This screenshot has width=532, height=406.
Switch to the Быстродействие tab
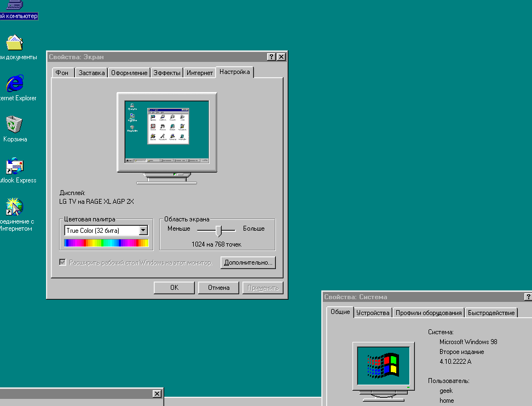pyautogui.click(x=491, y=313)
